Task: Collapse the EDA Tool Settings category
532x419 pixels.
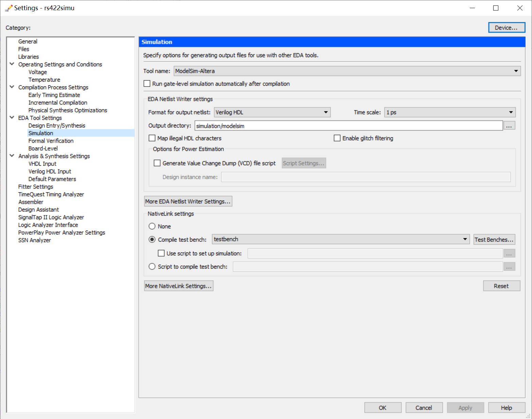Action: point(12,117)
